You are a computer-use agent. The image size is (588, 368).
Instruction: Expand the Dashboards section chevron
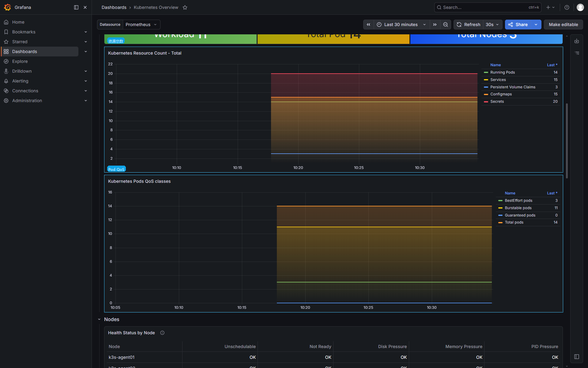coord(86,52)
